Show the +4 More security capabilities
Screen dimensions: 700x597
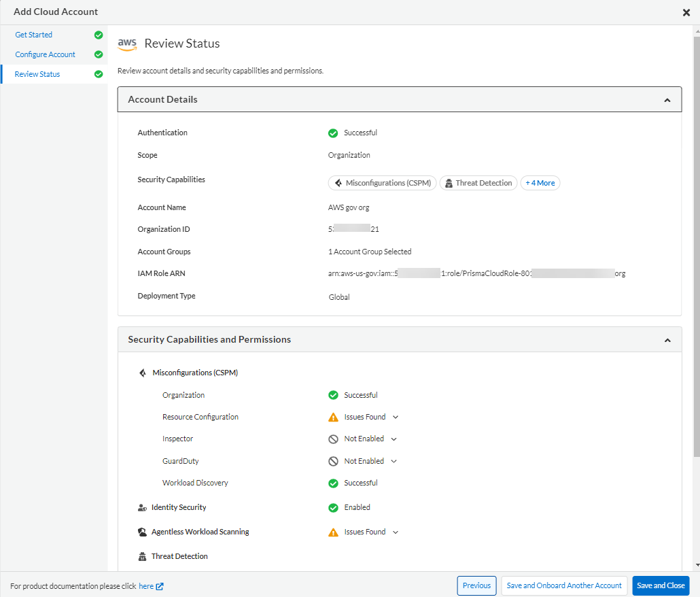pos(540,183)
